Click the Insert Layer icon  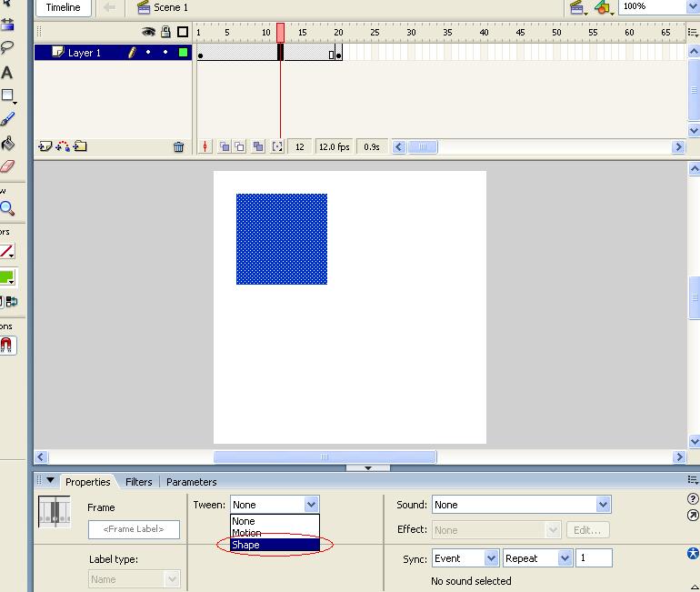point(45,146)
